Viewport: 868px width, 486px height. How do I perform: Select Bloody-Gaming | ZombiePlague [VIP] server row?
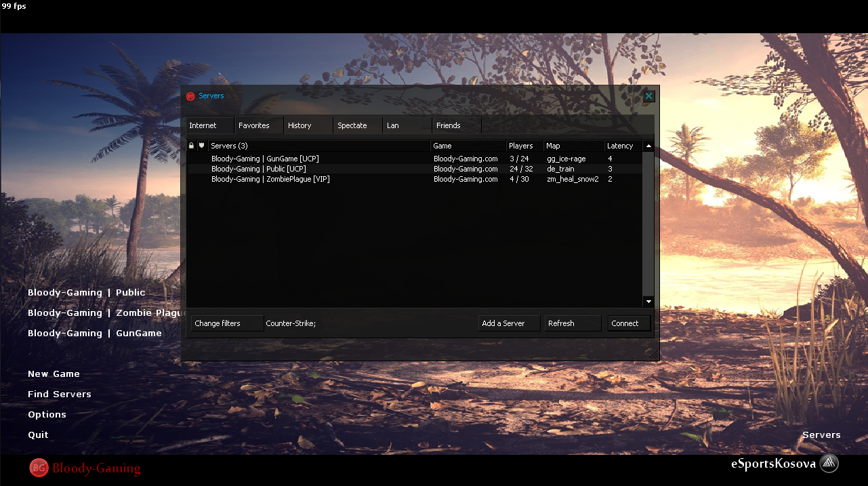pyautogui.click(x=415, y=179)
